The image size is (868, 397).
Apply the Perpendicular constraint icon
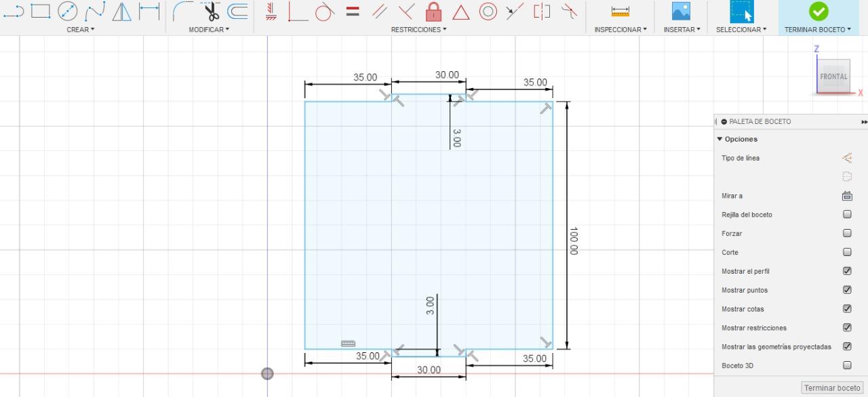(406, 11)
